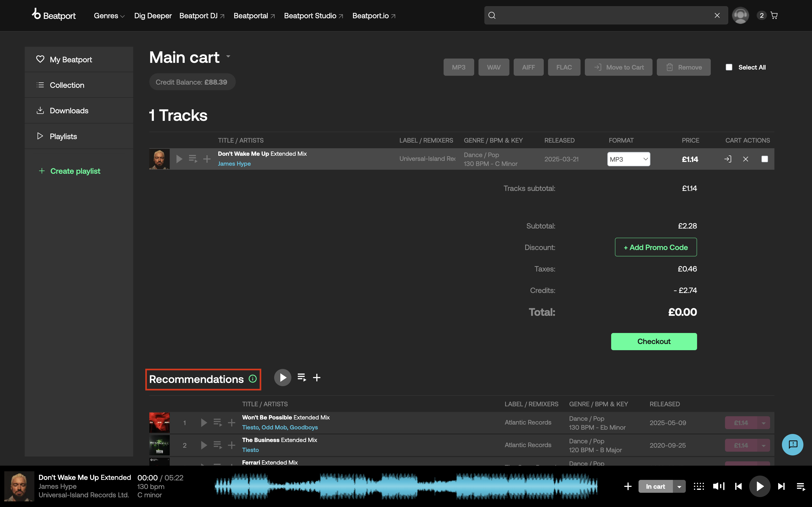Add all recommendations to queue

[302, 378]
